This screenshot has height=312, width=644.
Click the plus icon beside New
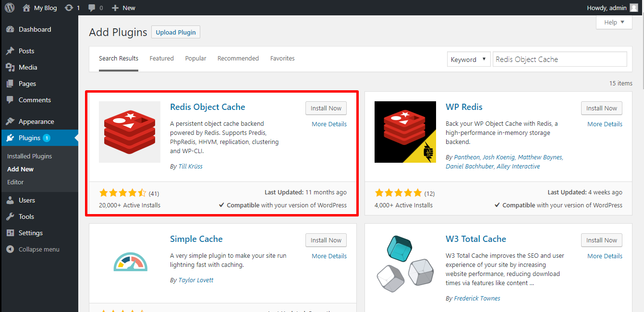point(115,8)
